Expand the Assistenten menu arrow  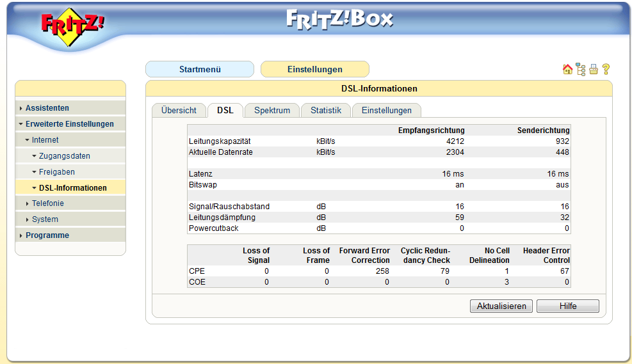pyautogui.click(x=20, y=108)
